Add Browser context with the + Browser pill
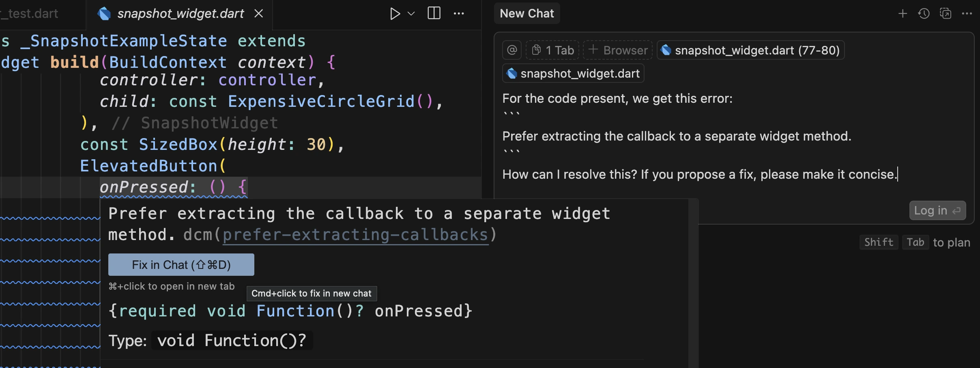 tap(617, 50)
